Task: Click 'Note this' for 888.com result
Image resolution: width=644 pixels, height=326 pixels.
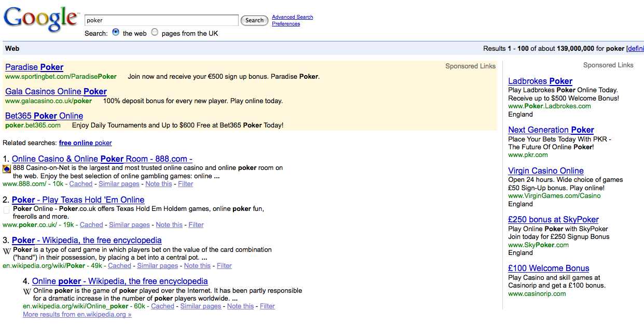Action: click(x=159, y=184)
